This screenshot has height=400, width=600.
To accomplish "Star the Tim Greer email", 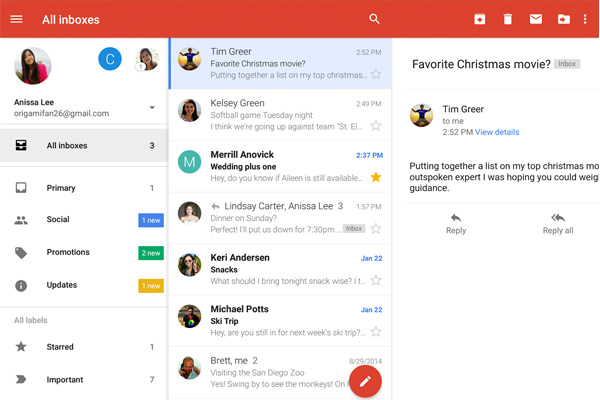I will pyautogui.click(x=376, y=74).
